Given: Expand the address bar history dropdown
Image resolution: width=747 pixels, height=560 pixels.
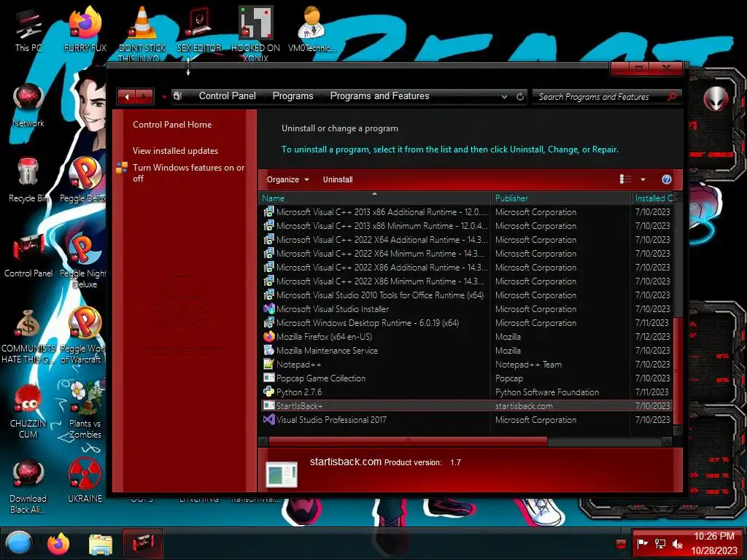Looking at the screenshot, I should pos(504,97).
